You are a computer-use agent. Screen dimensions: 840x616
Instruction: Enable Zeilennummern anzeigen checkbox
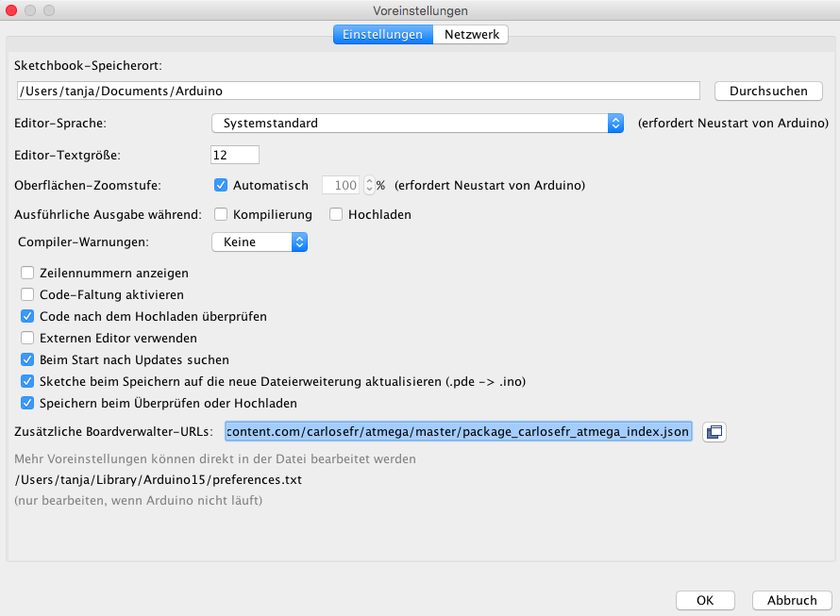pos(27,274)
